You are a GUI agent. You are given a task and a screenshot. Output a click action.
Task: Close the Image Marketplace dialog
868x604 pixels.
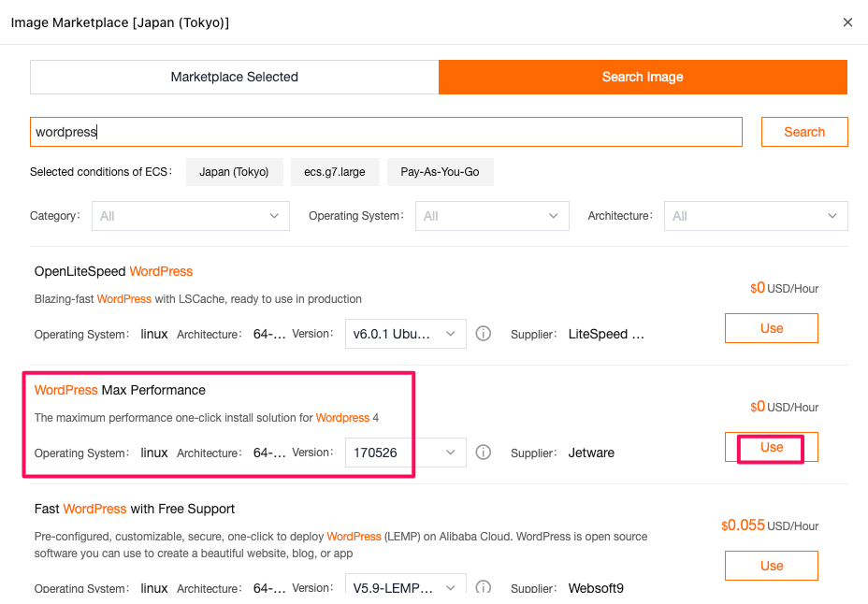pos(847,22)
